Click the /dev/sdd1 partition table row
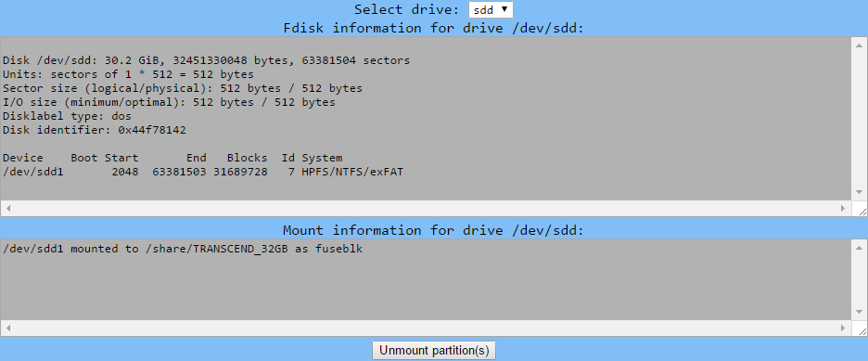 (202, 172)
